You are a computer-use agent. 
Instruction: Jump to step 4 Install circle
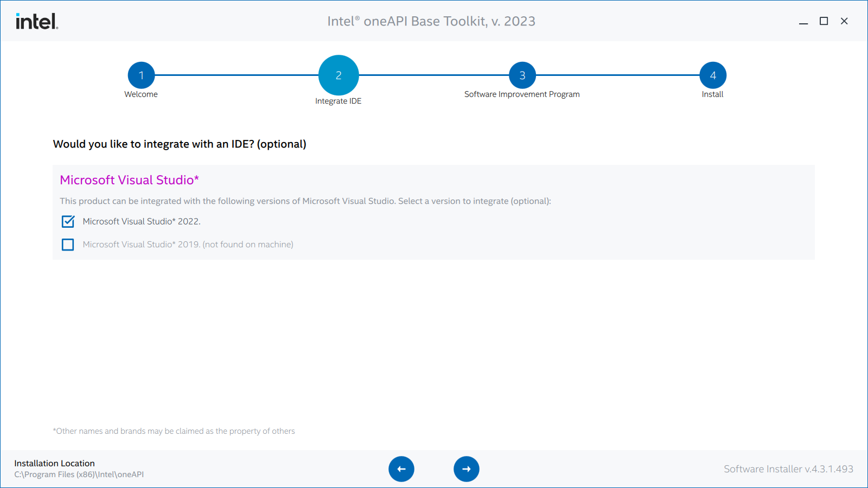[713, 75]
